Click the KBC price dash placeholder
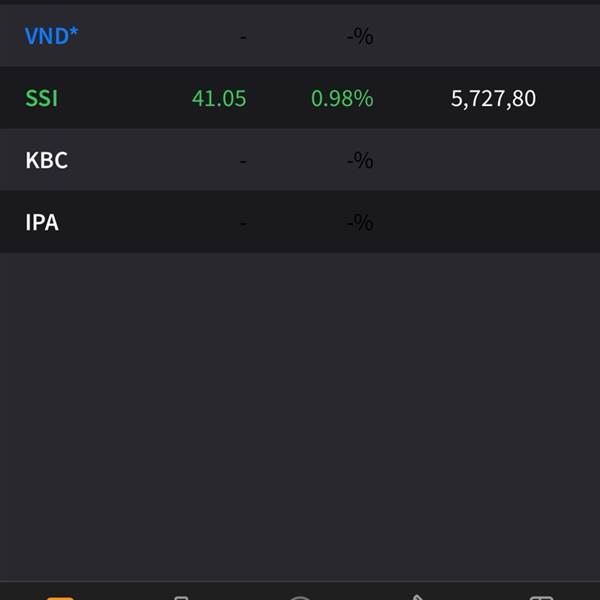Viewport: 600px width, 600px height. tap(243, 160)
